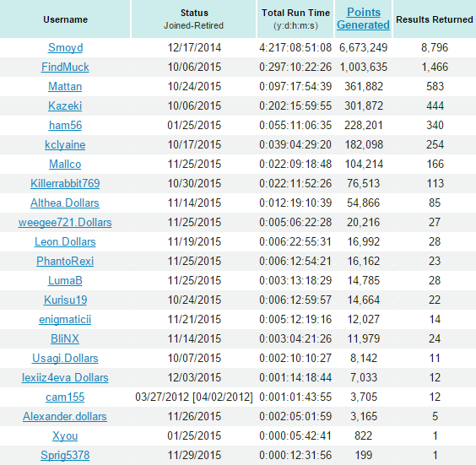Open the weegee721.Dollars link
The image size is (476, 465).
(x=65, y=223)
